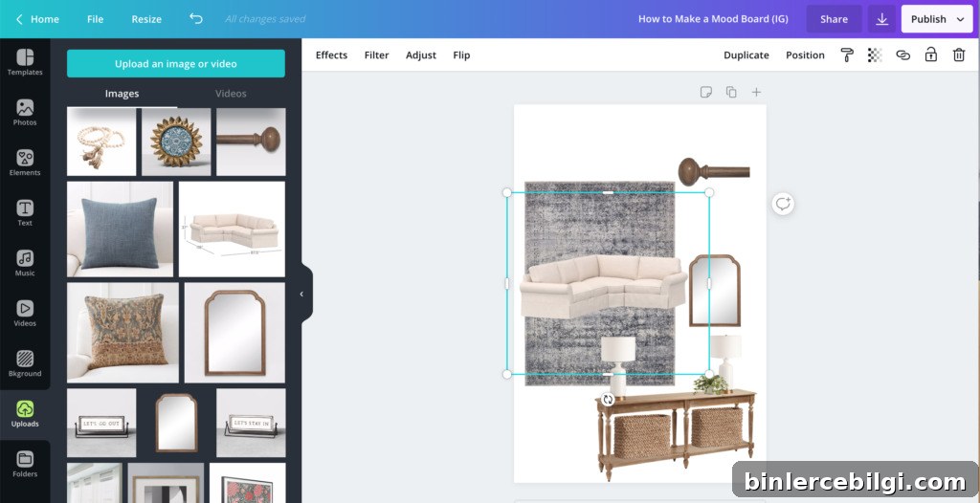The image size is (980, 503).
Task: Open the Publish dropdown
Action: 937,19
